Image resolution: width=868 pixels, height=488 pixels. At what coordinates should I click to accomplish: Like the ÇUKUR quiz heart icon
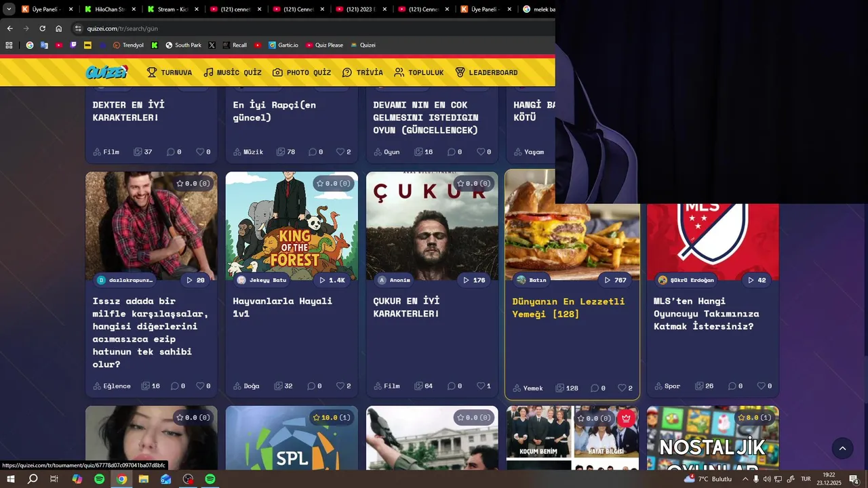pyautogui.click(x=481, y=386)
